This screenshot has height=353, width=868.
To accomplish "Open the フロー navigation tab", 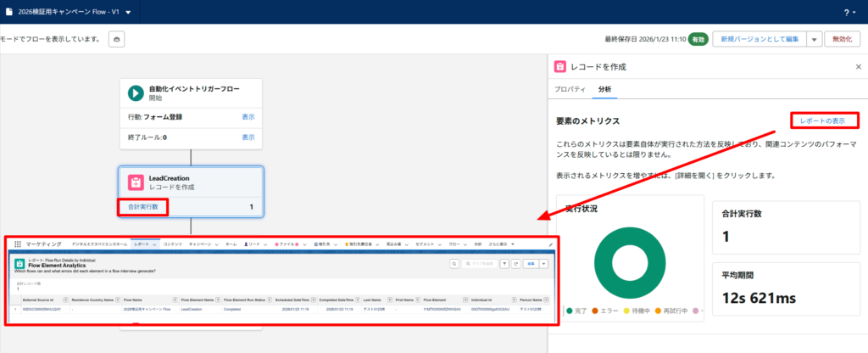I will [454, 244].
